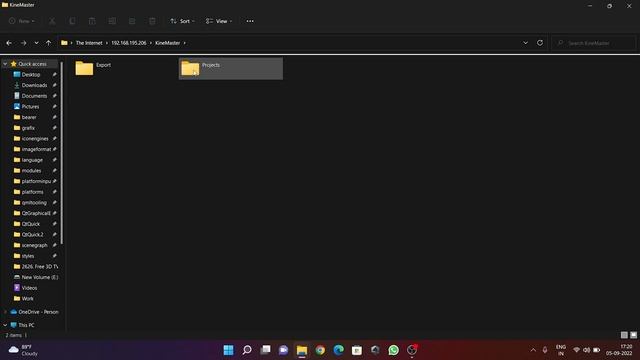
Task: Open Desktop in Quick access
Action: coord(31,75)
